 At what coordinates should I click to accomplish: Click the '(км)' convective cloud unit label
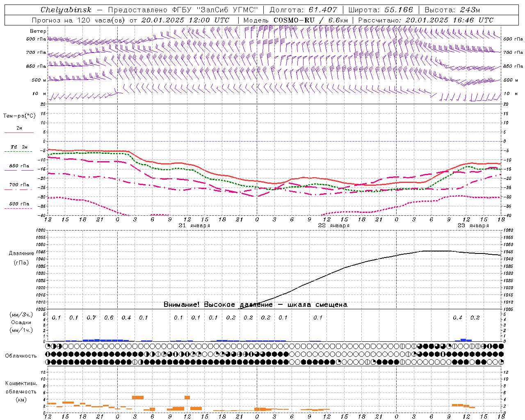click(x=21, y=399)
